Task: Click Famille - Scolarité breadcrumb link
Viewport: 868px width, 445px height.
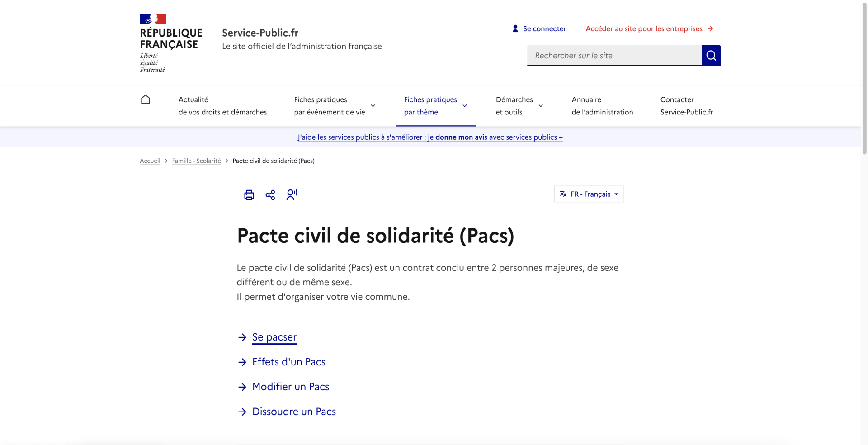Action: point(196,161)
